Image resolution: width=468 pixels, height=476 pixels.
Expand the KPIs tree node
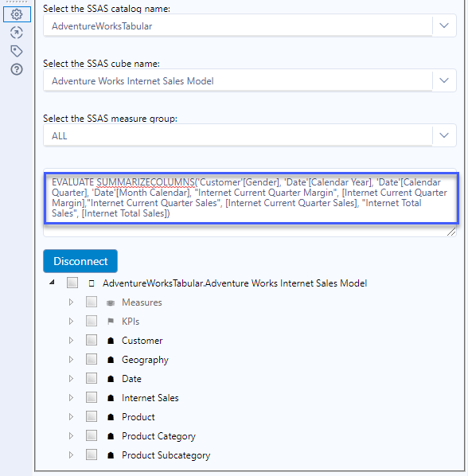point(71,321)
